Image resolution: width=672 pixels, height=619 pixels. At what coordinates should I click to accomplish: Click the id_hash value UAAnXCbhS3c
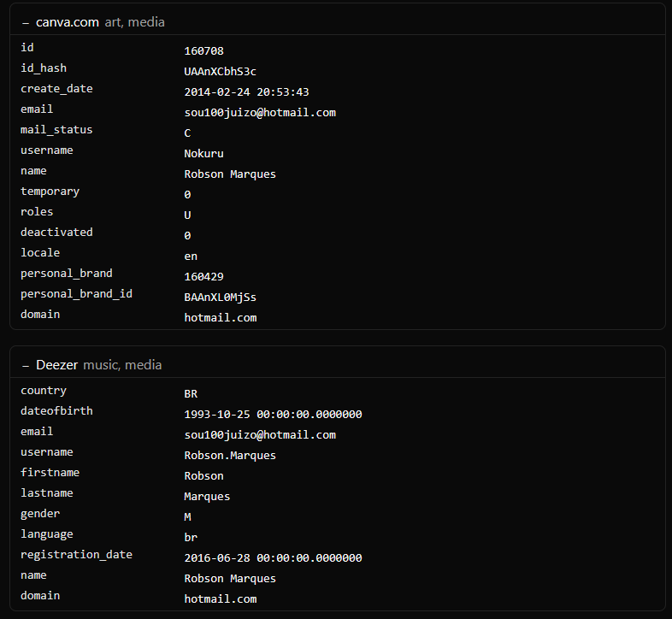220,72
